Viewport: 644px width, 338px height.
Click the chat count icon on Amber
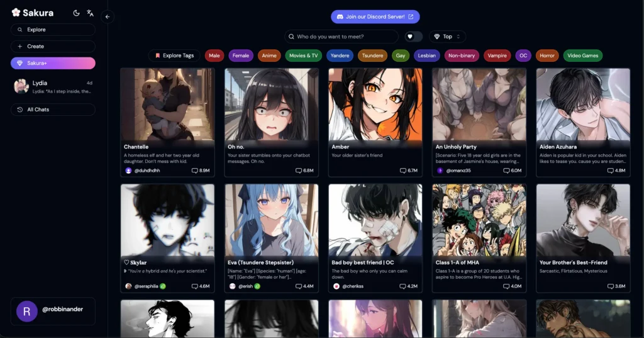403,170
